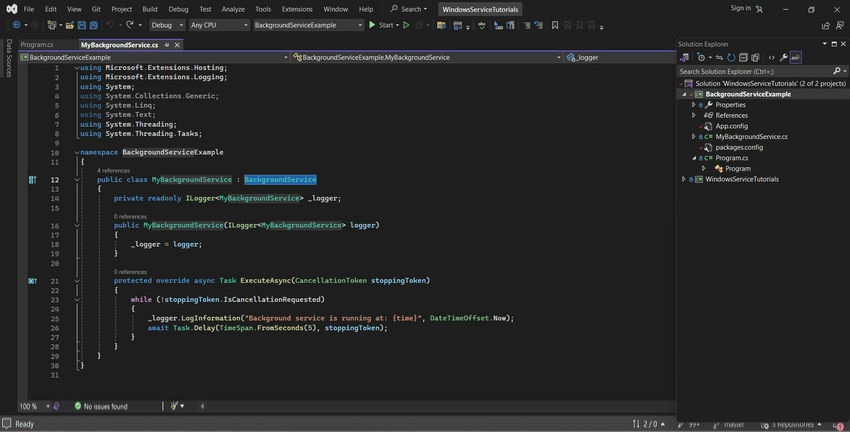Click the Sign in link
850x432 pixels.
point(740,8)
